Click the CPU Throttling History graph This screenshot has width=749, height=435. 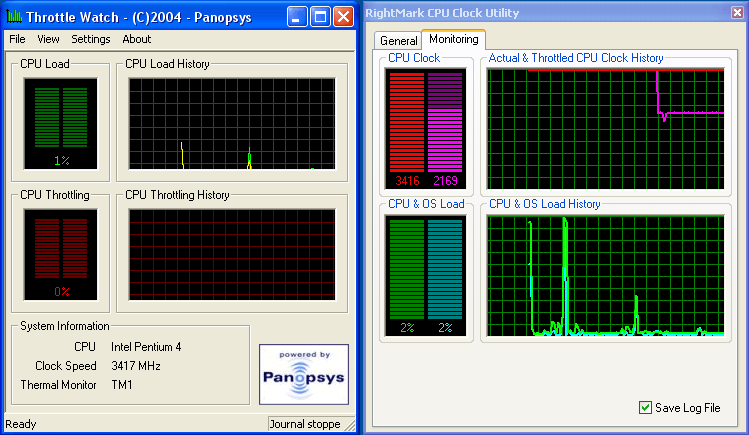(232, 255)
